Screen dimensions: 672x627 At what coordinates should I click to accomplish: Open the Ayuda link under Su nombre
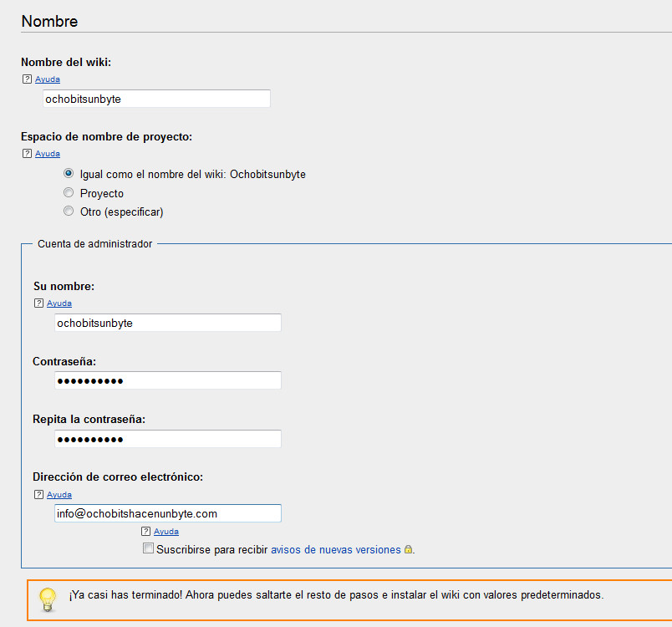59,303
